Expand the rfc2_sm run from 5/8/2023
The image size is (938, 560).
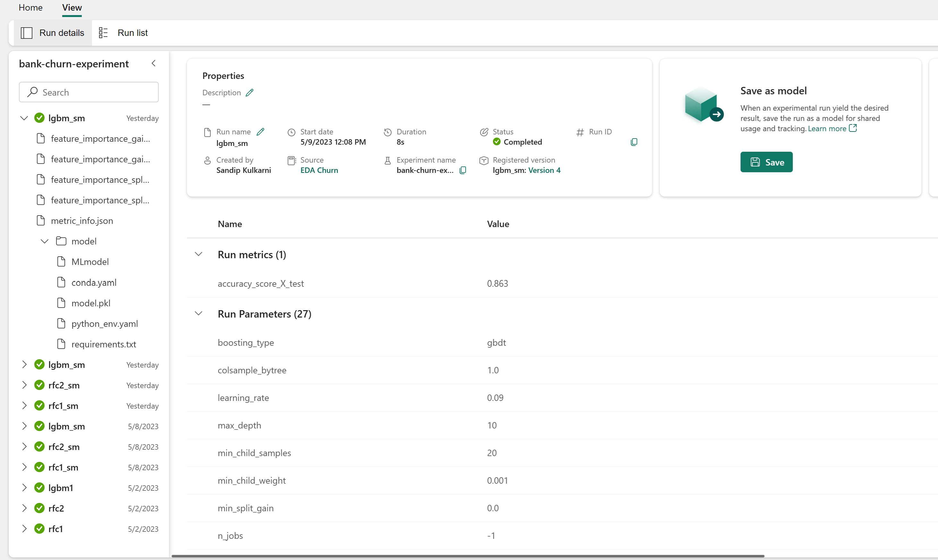point(24,447)
